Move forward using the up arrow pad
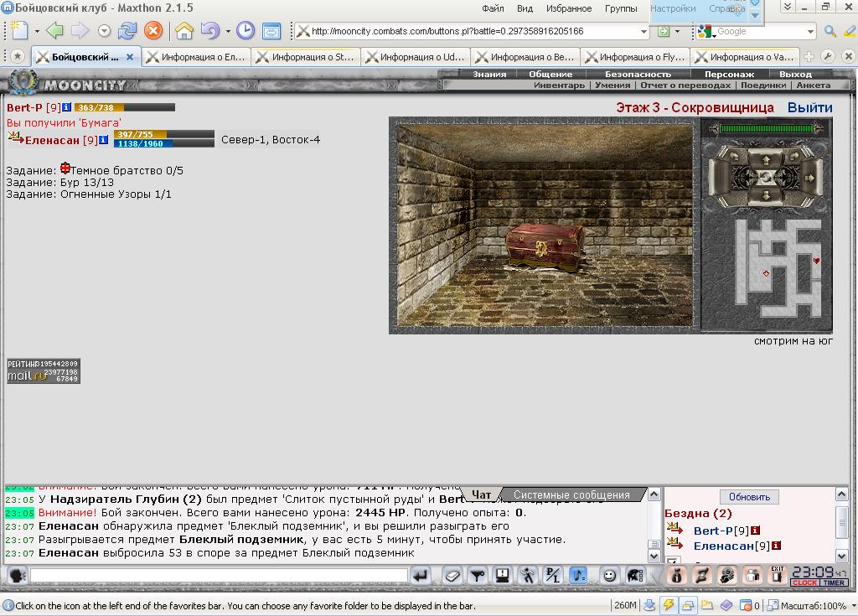The width and height of the screenshot is (858, 616). coord(766,160)
